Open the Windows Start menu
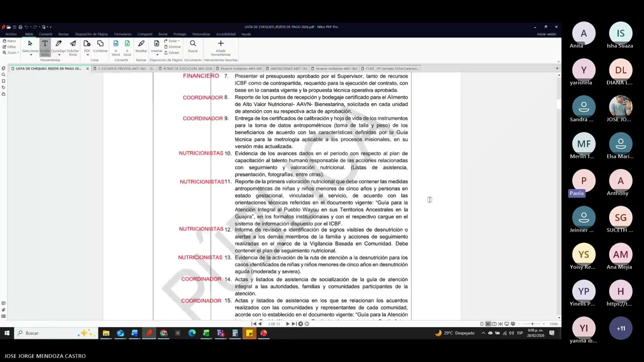The height and width of the screenshot is (362, 644). coord(7,333)
